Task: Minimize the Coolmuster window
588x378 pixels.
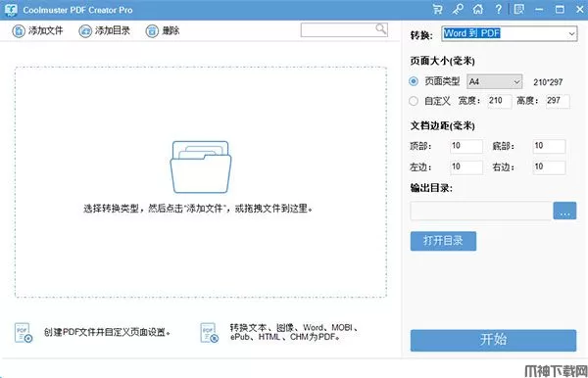Action: pos(539,10)
